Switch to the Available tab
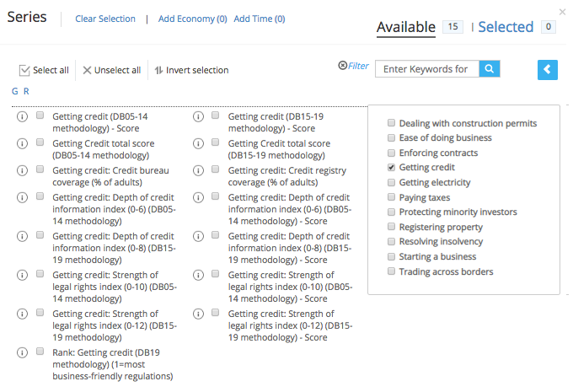Screen dimensions: 573x392 point(406,27)
